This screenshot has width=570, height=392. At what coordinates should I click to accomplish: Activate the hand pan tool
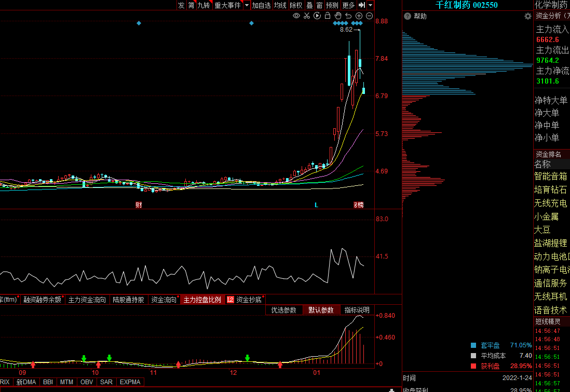(338, 16)
